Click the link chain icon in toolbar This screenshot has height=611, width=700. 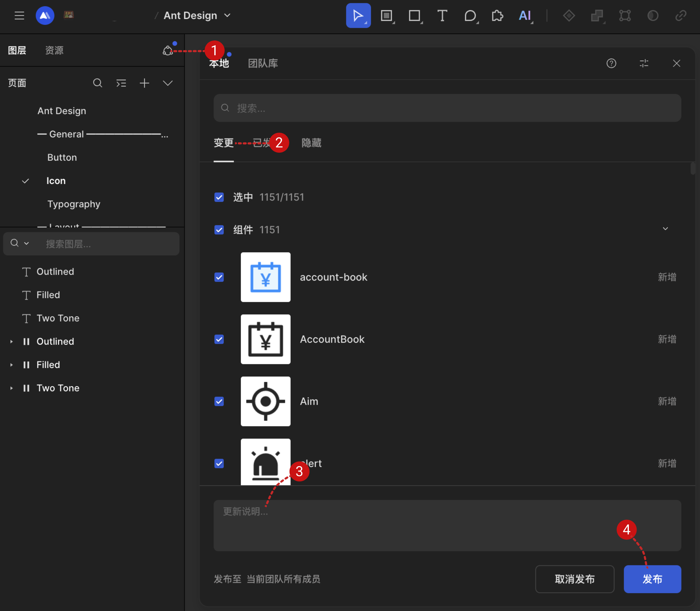[681, 16]
